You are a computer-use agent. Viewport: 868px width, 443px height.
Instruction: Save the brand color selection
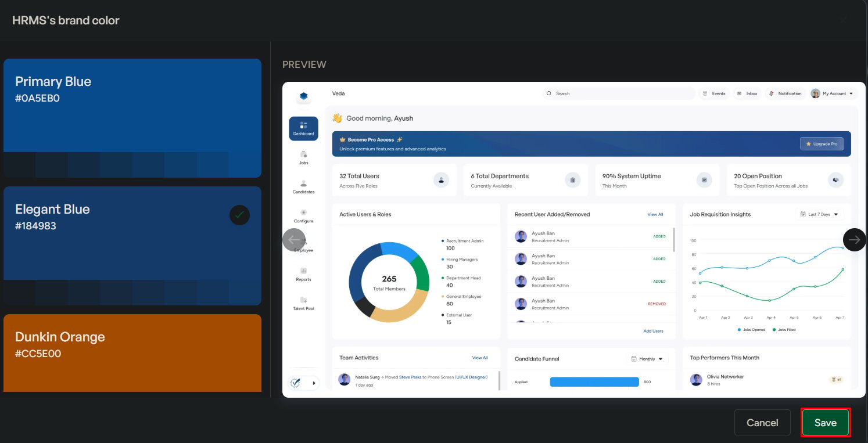point(826,423)
